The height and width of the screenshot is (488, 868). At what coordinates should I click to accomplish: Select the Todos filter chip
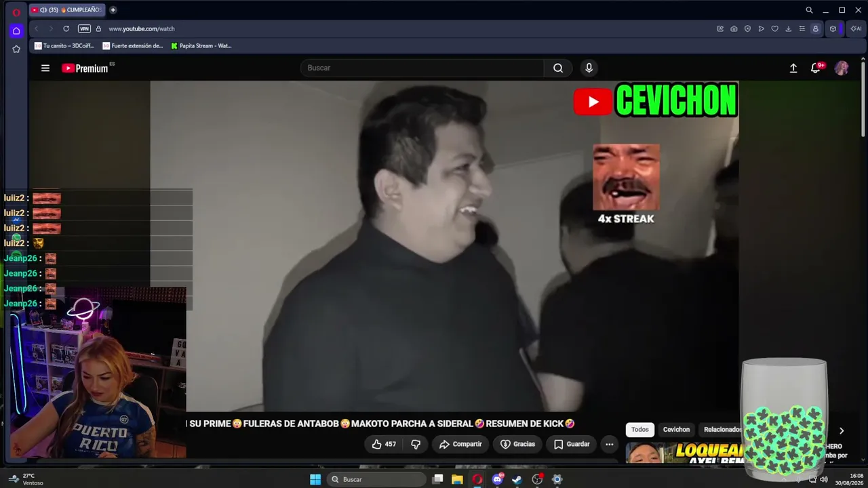(640, 429)
